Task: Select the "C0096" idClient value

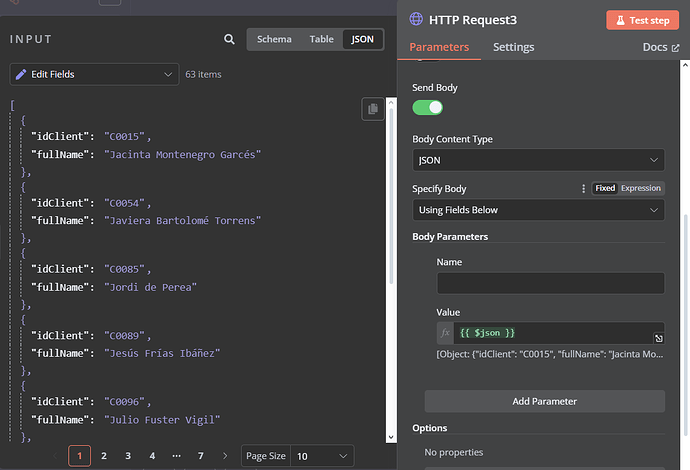Action: (x=125, y=402)
